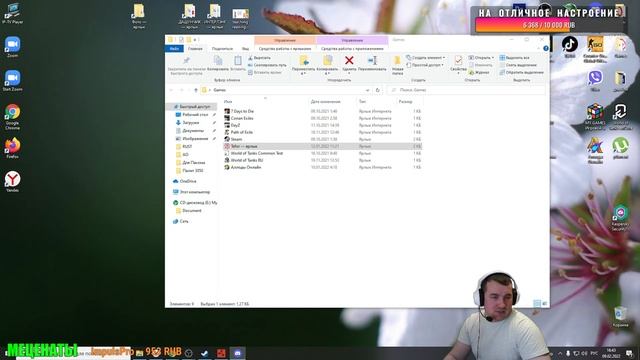The height and width of the screenshot is (360, 640).
Task: Click the Discord icon in the taskbar
Action: tap(238, 353)
